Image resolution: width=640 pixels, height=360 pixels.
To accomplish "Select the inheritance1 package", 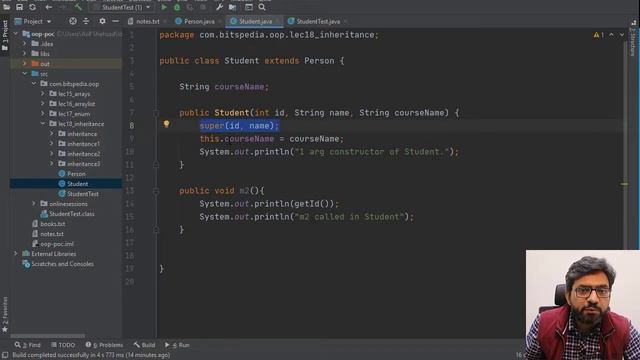I will click(83, 144).
